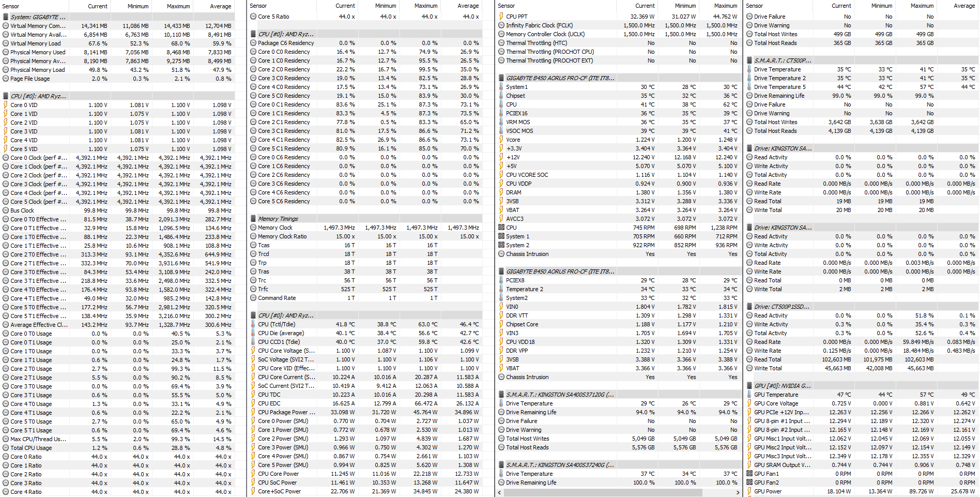Select the Max CPU/Thread Us... row label
This screenshot has height=497, width=980.
(38, 439)
